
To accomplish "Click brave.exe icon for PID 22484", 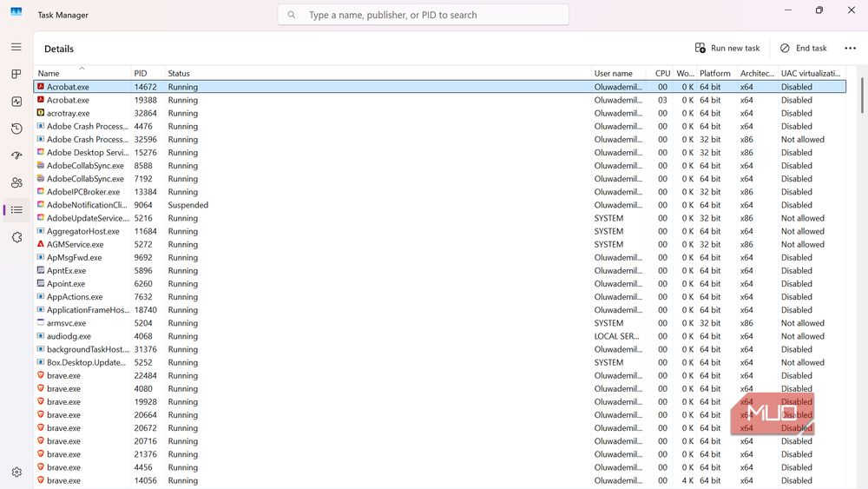I will (41, 375).
